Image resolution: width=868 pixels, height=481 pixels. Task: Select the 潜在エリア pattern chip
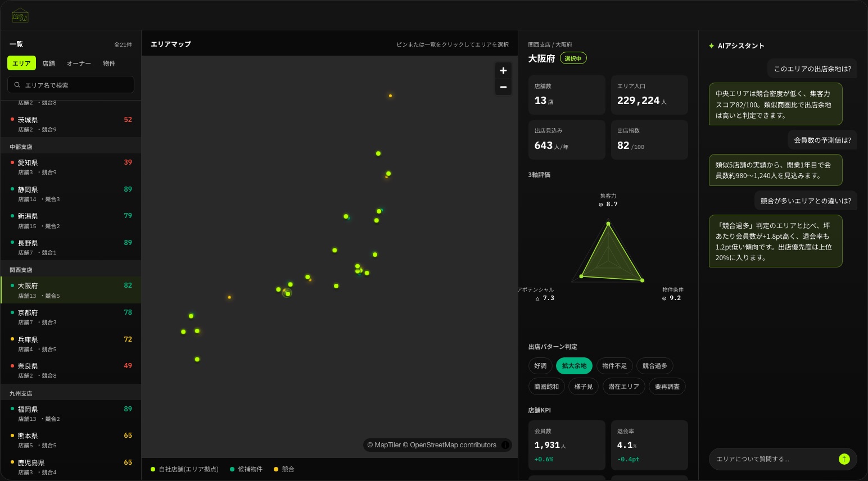623,387
